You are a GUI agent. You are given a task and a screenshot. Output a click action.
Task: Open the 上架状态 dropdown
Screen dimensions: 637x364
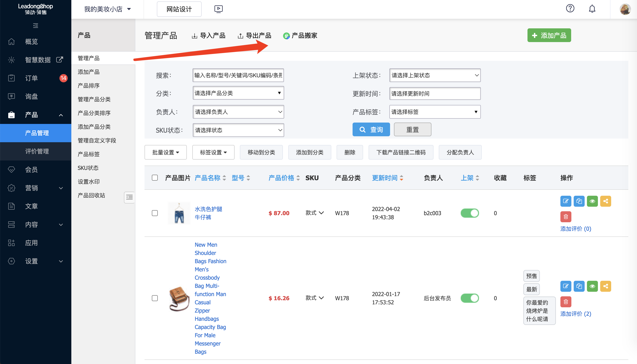point(435,75)
